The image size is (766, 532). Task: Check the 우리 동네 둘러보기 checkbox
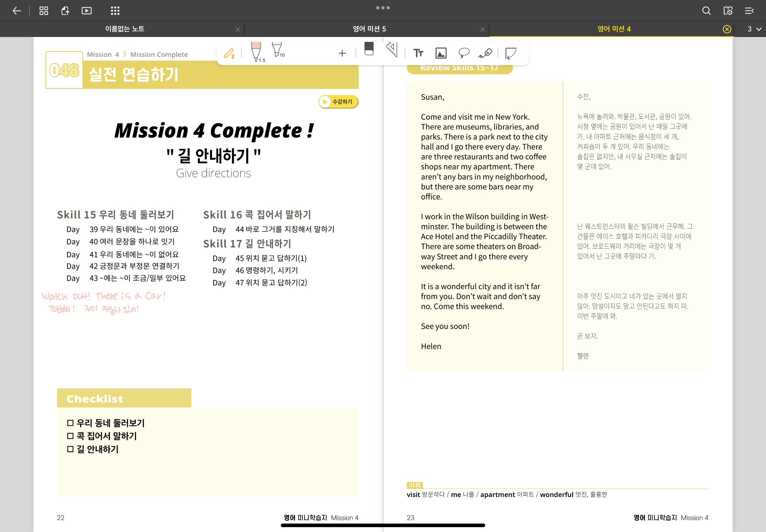pos(70,423)
